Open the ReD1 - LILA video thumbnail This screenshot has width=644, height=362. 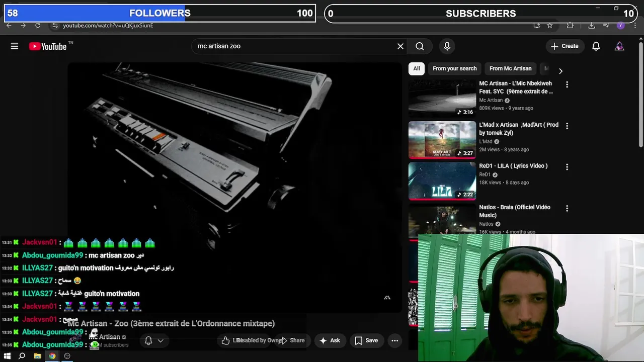point(442,181)
